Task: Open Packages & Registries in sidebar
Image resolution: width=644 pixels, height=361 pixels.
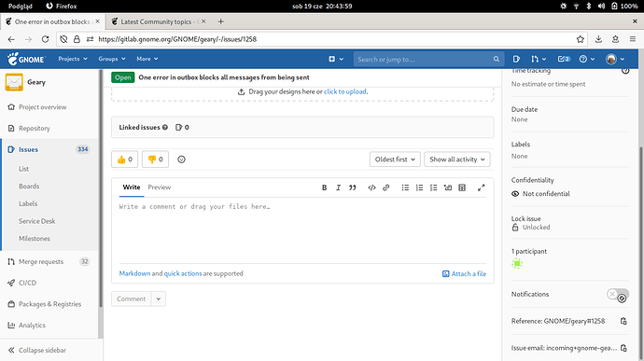Action: 49,304
